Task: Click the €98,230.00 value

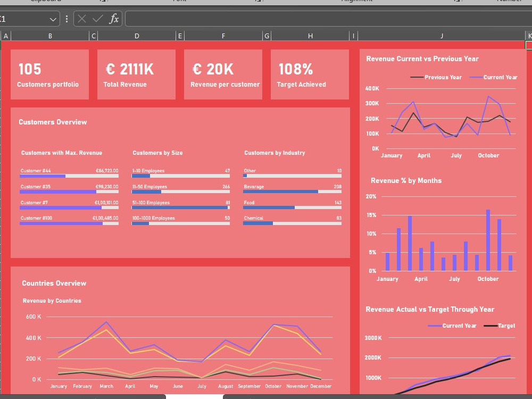Action: point(107,187)
